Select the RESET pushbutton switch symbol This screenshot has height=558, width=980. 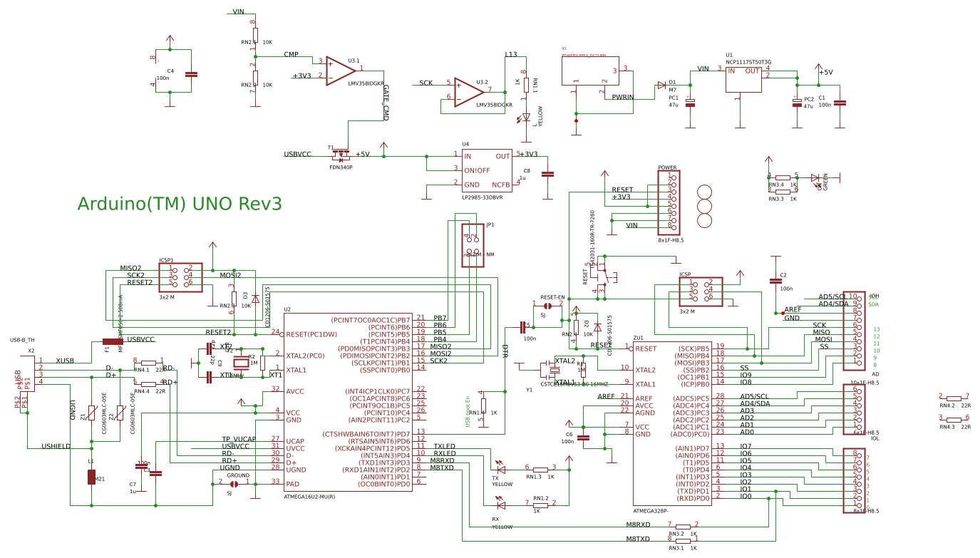click(603, 274)
